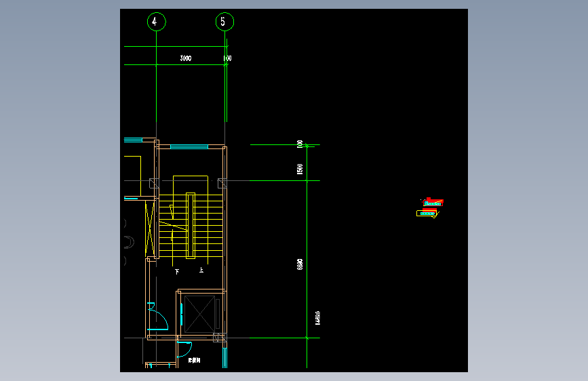Screen dimensions: 588x381
Task: Click the 下 stair direction label
Action: click(x=177, y=272)
